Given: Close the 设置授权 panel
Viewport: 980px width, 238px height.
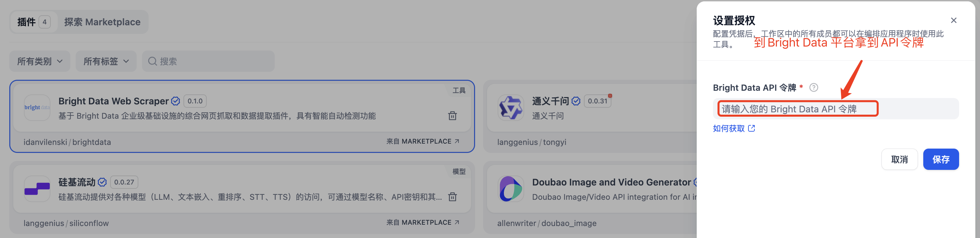Looking at the screenshot, I should coord(953,20).
